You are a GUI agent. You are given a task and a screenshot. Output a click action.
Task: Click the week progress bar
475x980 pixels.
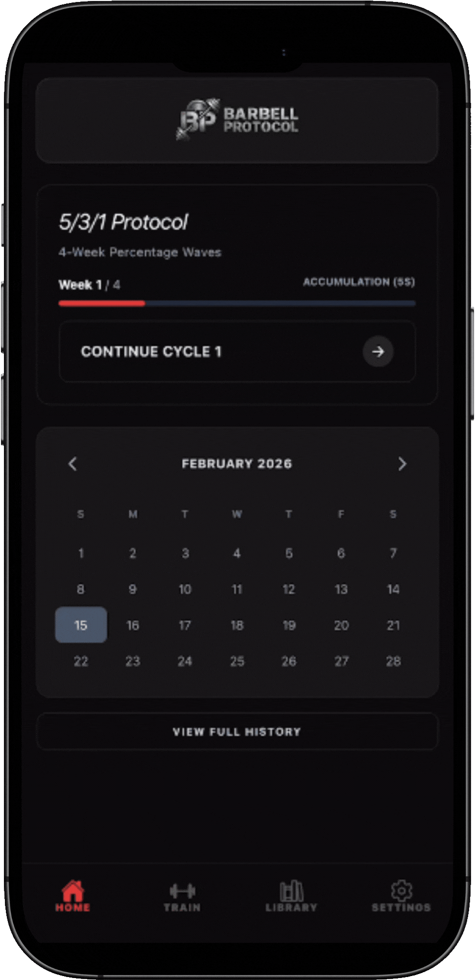[237, 303]
